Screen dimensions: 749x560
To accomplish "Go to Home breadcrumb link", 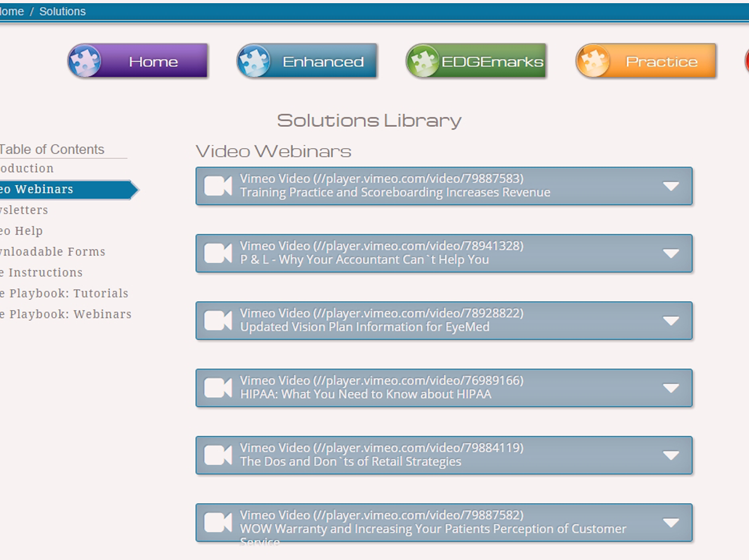I will pos(11,11).
